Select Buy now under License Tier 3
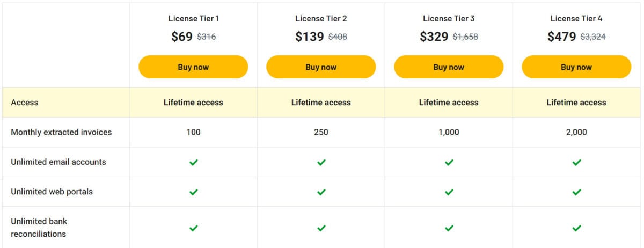This screenshot has height=248, width=644. (449, 67)
